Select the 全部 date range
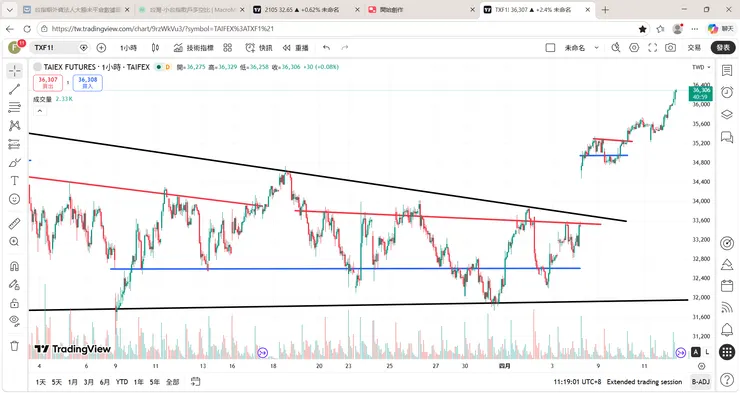Screen dimensions: 740x393 pos(172,382)
